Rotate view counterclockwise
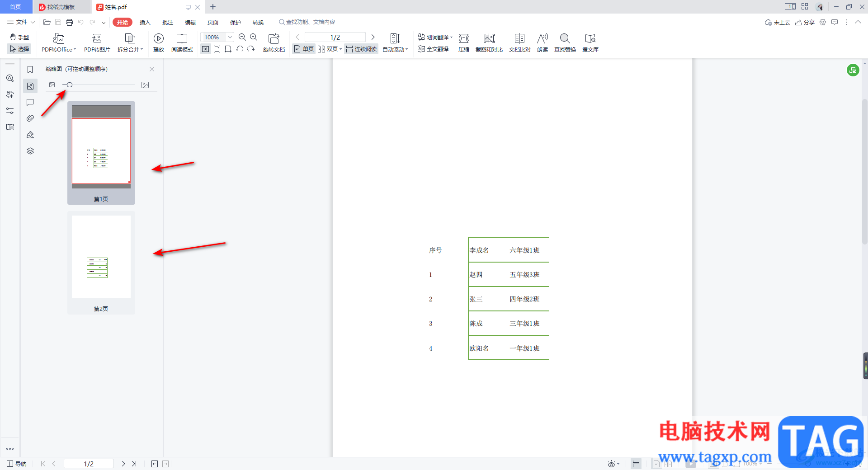The image size is (868, 470). tap(240, 49)
